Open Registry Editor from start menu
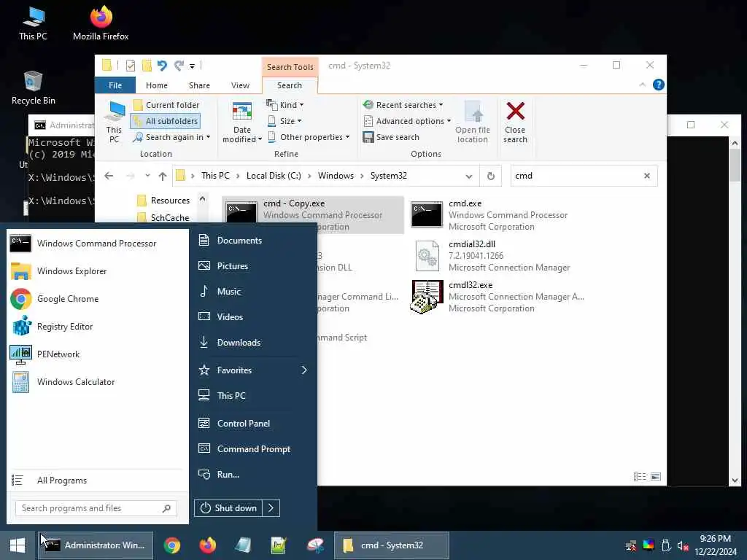747x560 pixels. pyautogui.click(x=97, y=327)
